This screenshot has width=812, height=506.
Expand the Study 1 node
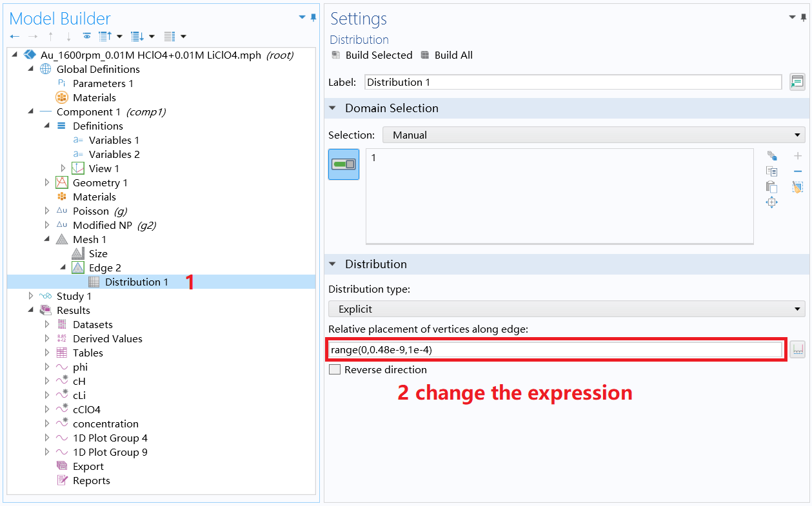click(31, 296)
